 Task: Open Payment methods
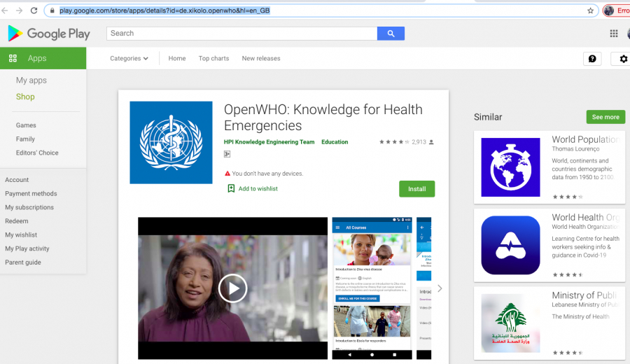[31, 194]
